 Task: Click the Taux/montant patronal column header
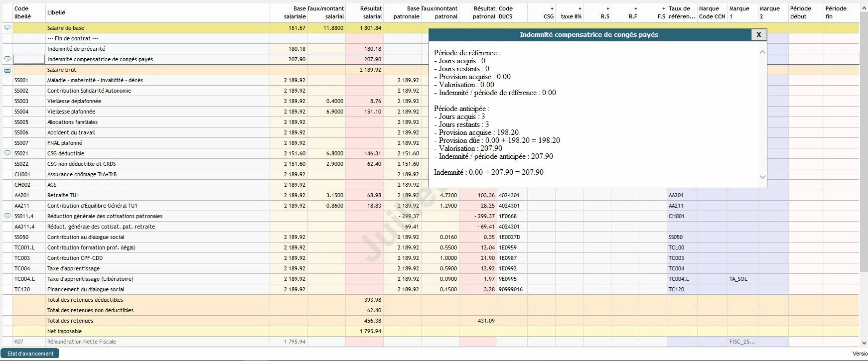click(440, 12)
